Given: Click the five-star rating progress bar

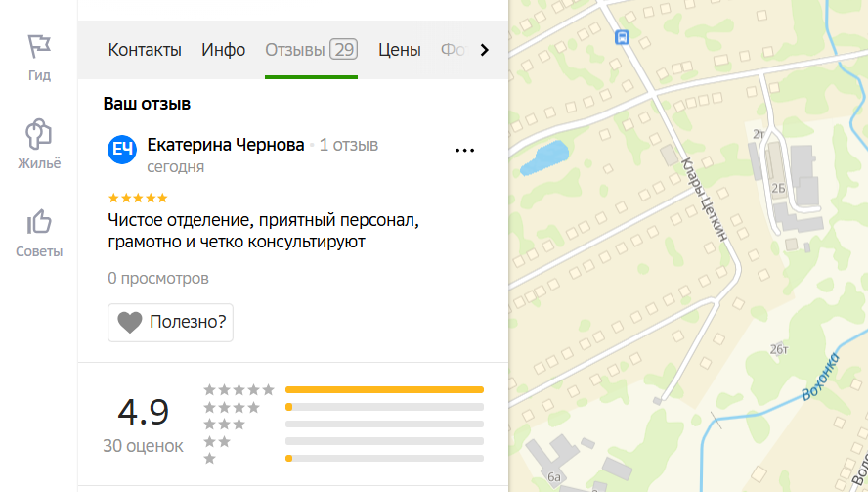Looking at the screenshot, I should [384, 390].
